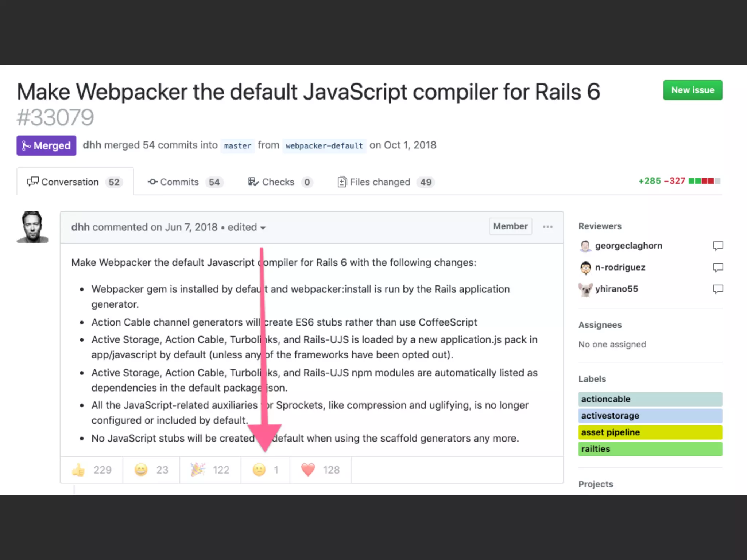747x560 pixels.
Task: Click the Files changed diff icon
Action: (342, 182)
